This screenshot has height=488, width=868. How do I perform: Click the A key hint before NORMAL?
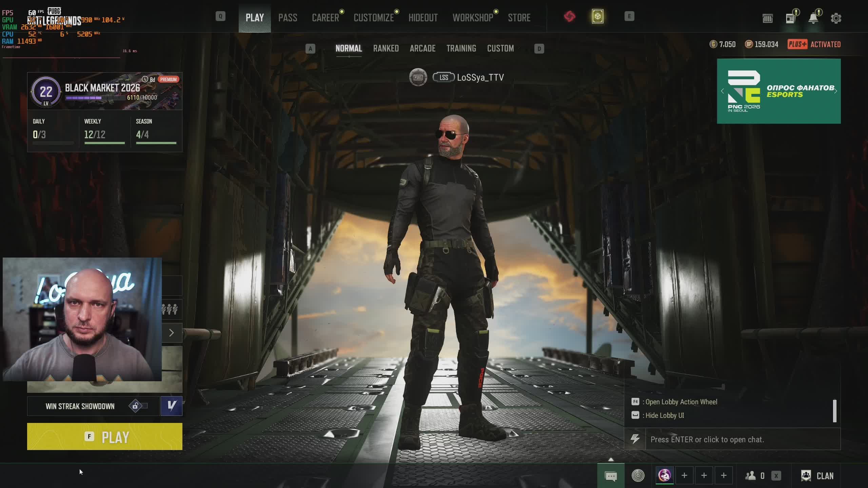(x=310, y=49)
